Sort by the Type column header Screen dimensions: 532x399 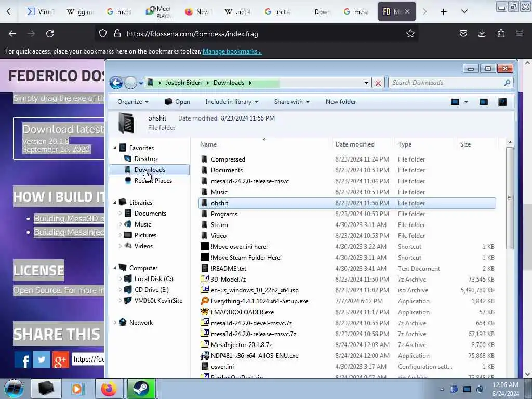[x=404, y=144]
